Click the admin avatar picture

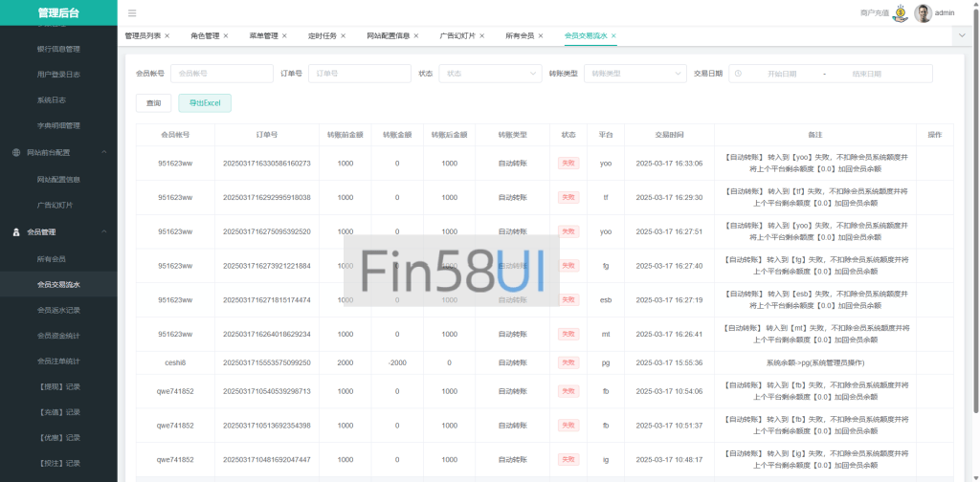tap(923, 13)
